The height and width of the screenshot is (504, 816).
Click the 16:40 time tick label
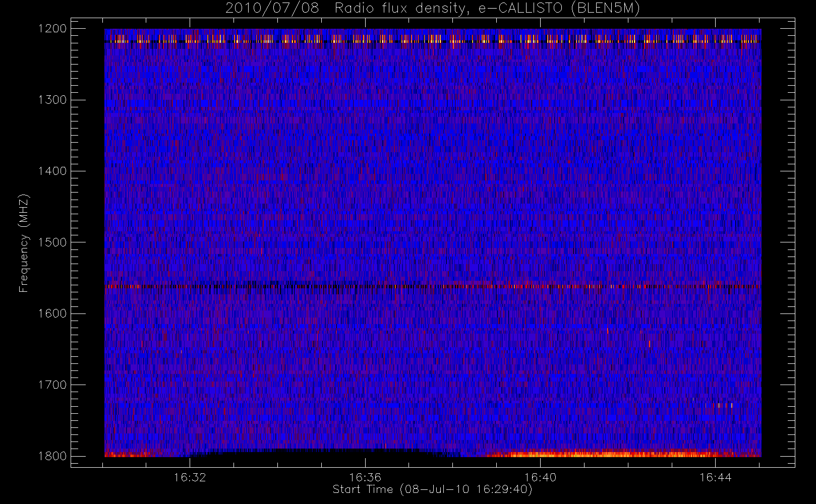(540, 477)
